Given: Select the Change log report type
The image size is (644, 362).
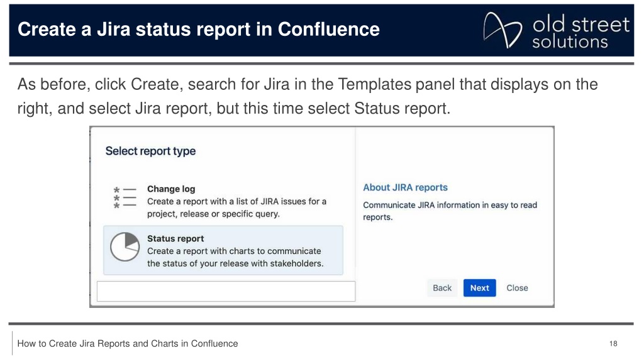Looking at the screenshot, I should point(223,201).
